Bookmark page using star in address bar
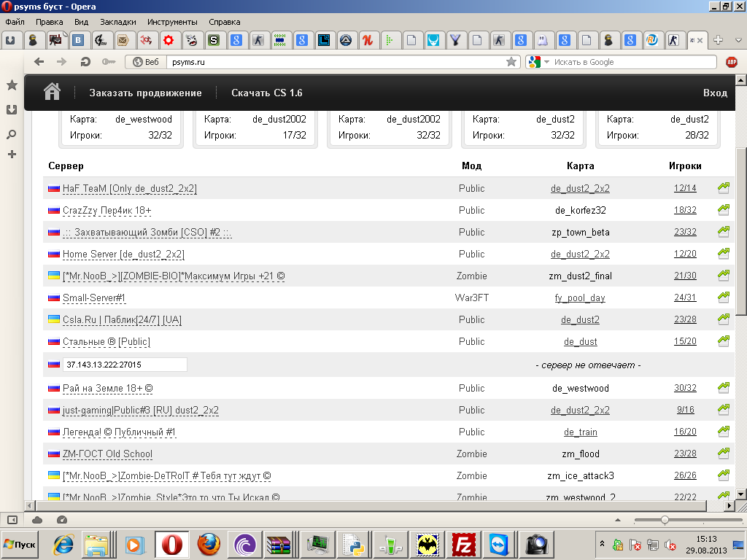The height and width of the screenshot is (560, 747). 511,62
